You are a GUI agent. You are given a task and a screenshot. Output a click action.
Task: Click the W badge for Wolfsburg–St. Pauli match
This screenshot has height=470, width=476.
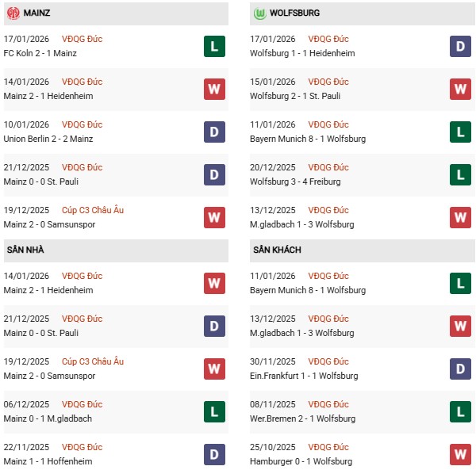(462, 89)
